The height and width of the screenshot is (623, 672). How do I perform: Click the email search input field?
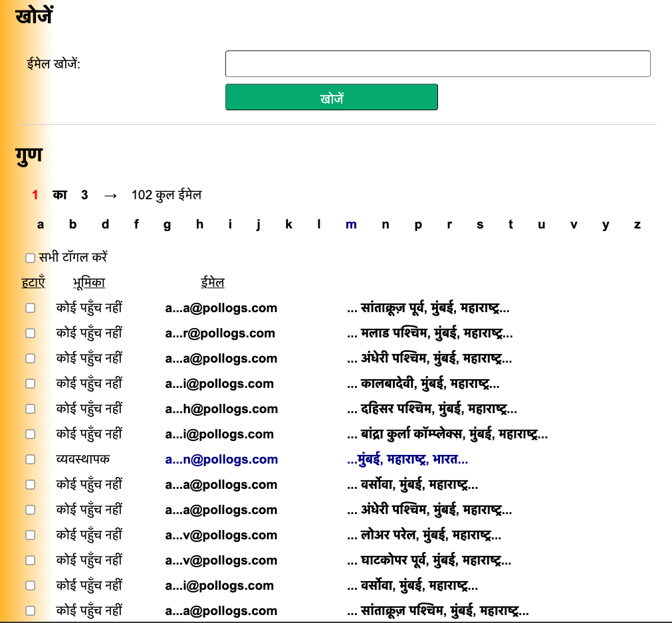437,63
